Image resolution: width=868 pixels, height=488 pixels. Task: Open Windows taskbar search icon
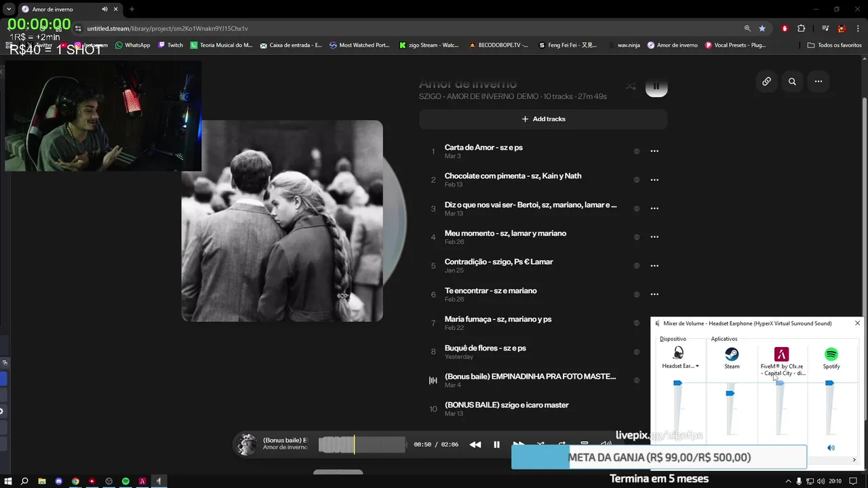[24, 481]
